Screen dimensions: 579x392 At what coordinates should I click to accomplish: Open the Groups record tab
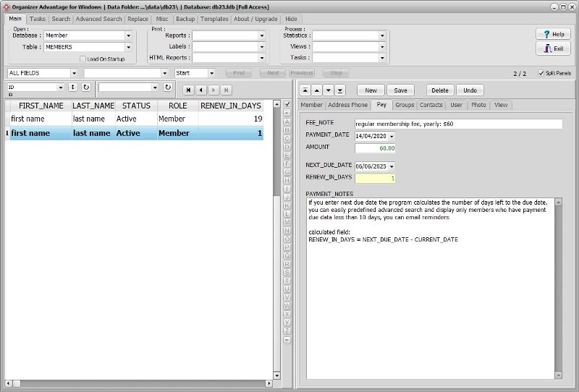(x=405, y=105)
